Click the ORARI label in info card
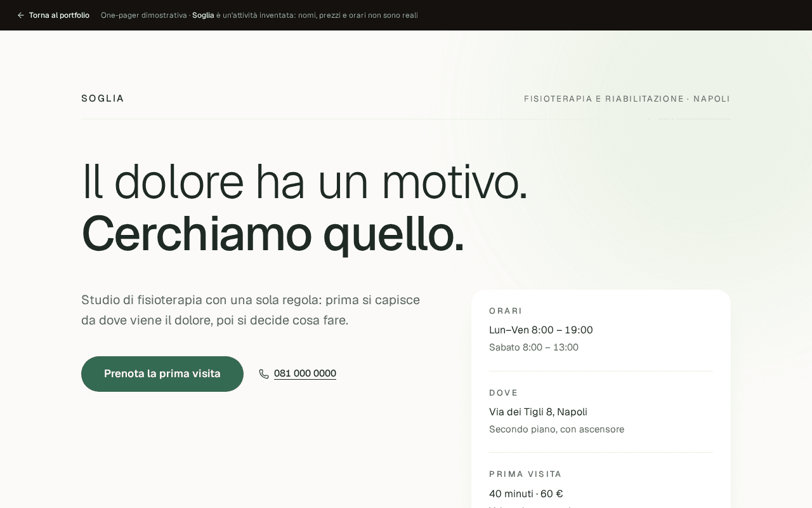Image resolution: width=812 pixels, height=508 pixels. pyautogui.click(x=506, y=311)
